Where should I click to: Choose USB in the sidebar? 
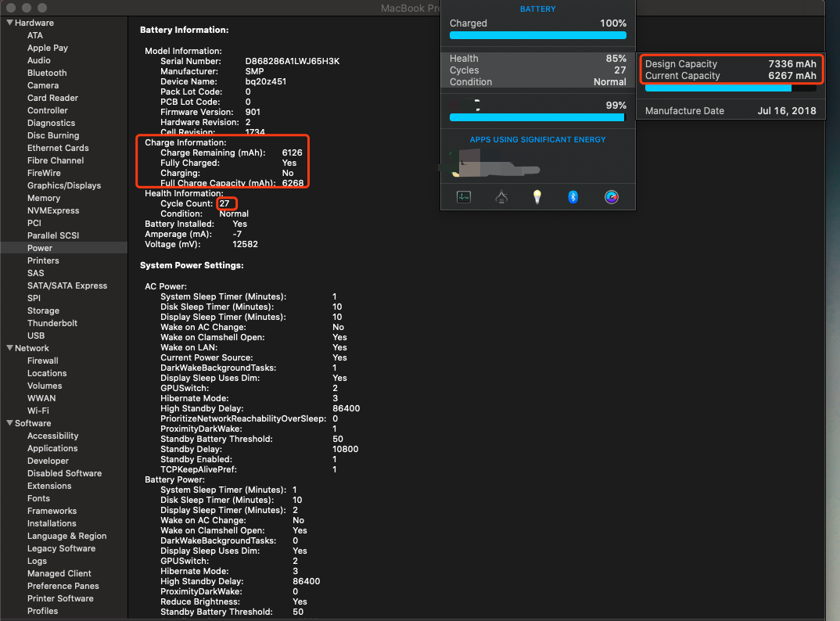(x=36, y=336)
